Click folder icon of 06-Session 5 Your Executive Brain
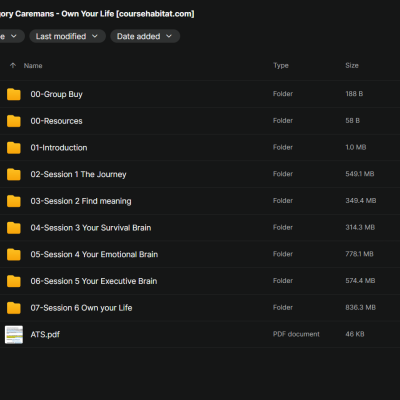Image resolution: width=400 pixels, height=400 pixels. [x=14, y=281]
